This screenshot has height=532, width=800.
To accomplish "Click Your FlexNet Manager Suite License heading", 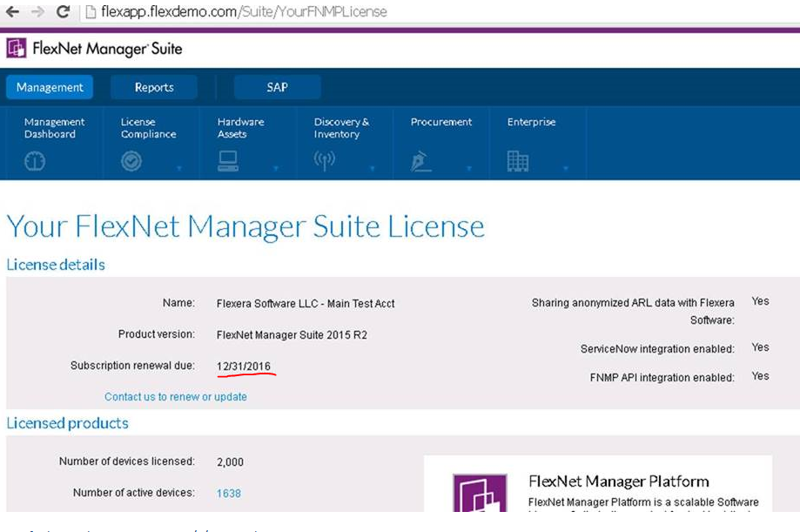I will coord(245,226).
